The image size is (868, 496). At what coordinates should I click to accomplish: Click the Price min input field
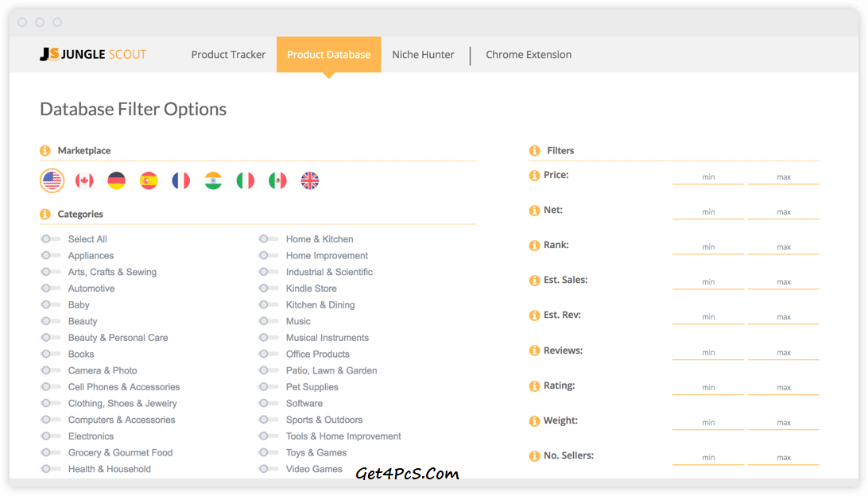pyautogui.click(x=708, y=176)
